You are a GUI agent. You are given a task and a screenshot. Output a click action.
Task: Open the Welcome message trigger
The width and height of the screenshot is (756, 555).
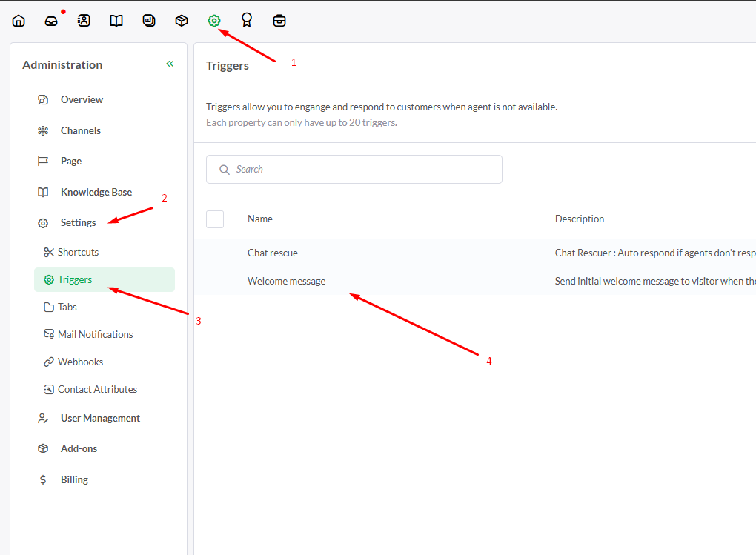286,281
